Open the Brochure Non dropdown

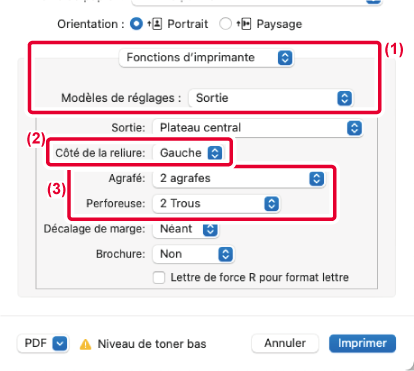click(x=193, y=254)
